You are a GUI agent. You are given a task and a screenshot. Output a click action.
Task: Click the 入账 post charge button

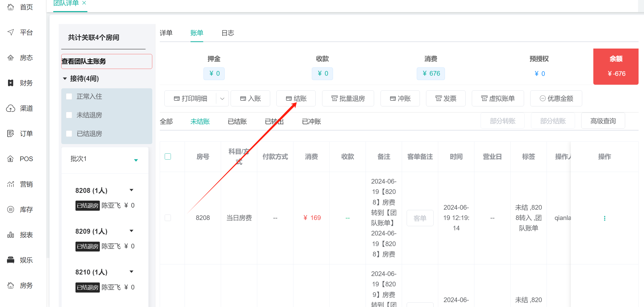point(250,98)
